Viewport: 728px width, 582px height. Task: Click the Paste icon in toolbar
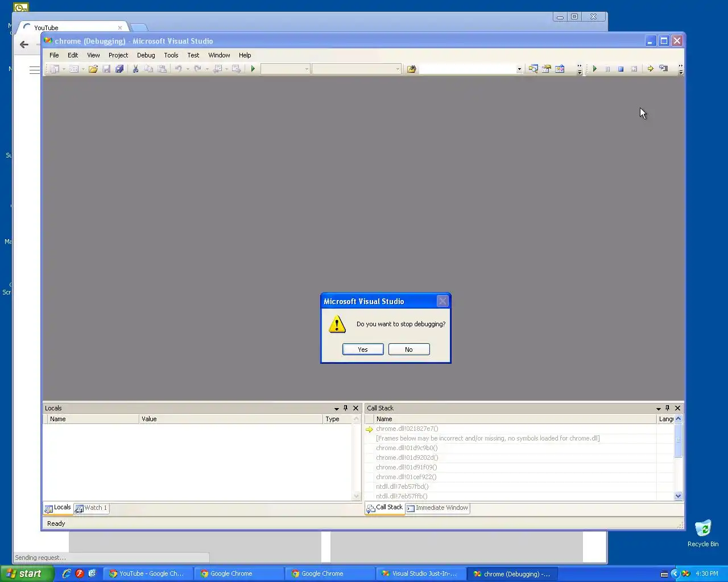[162, 69]
